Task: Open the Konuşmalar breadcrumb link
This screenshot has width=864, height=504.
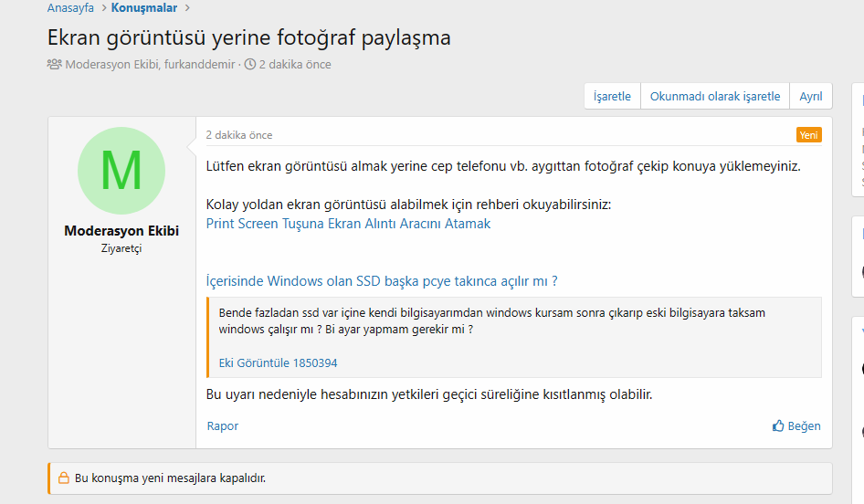Action: tap(144, 8)
